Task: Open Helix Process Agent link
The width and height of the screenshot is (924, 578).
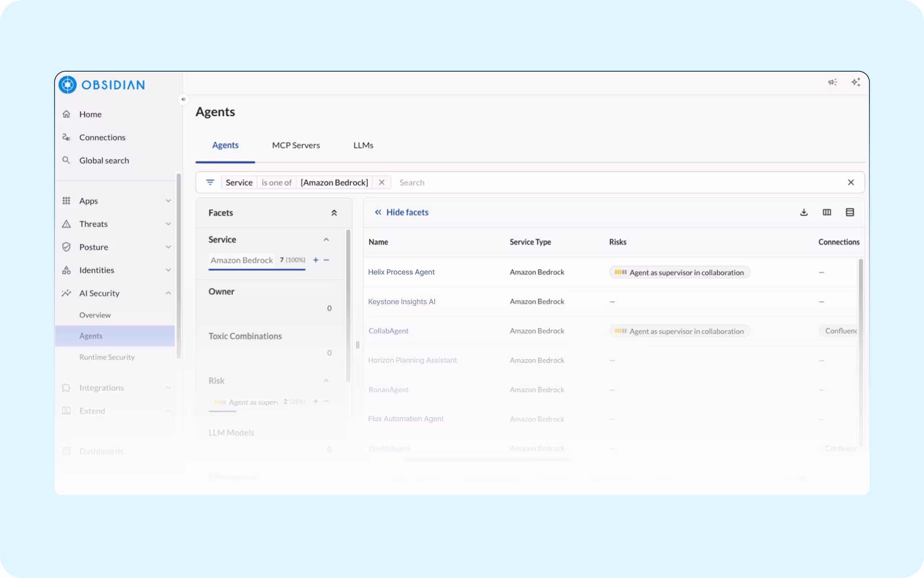Action: click(x=401, y=272)
